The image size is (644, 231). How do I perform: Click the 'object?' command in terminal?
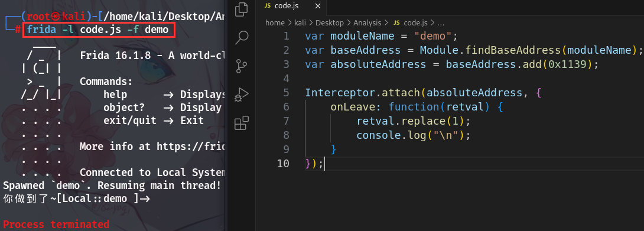[124, 108]
